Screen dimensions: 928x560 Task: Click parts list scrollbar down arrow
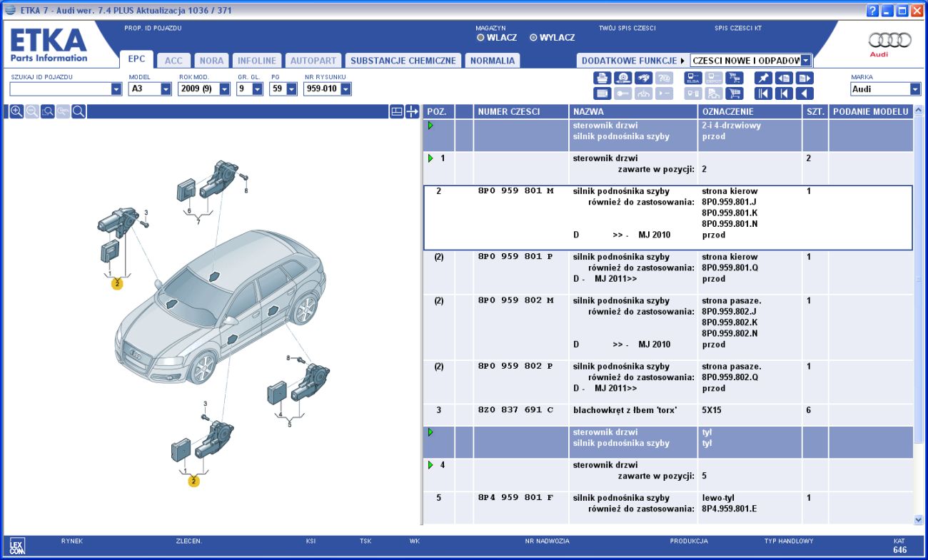click(919, 520)
